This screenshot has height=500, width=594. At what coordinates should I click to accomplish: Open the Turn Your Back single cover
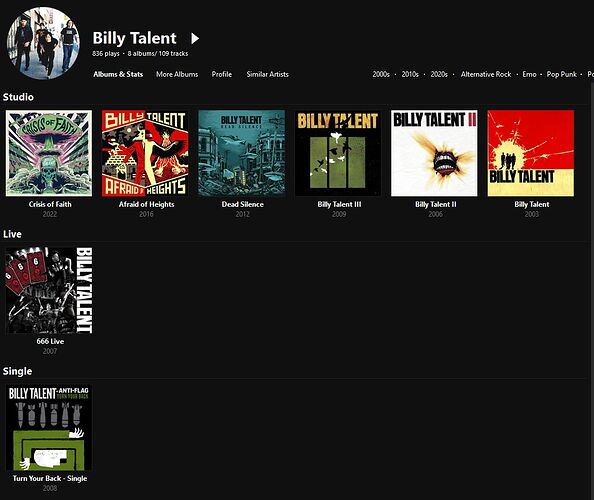coord(49,428)
